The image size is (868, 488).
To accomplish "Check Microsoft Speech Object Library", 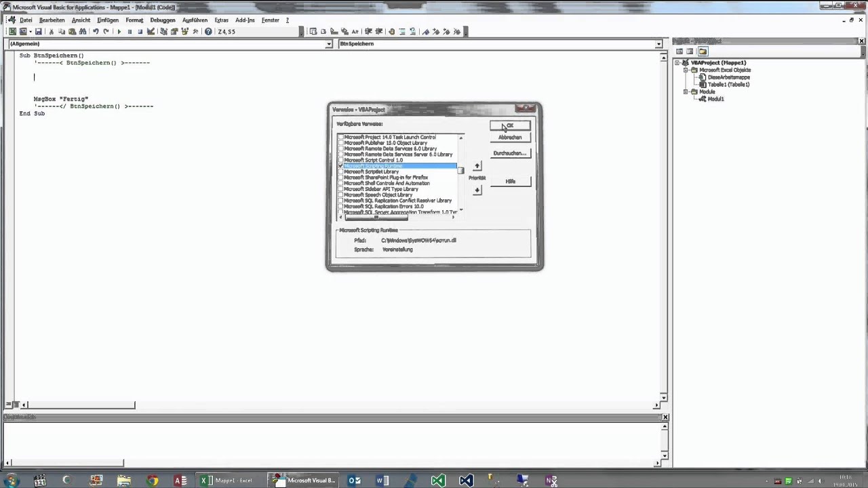I will (340, 195).
